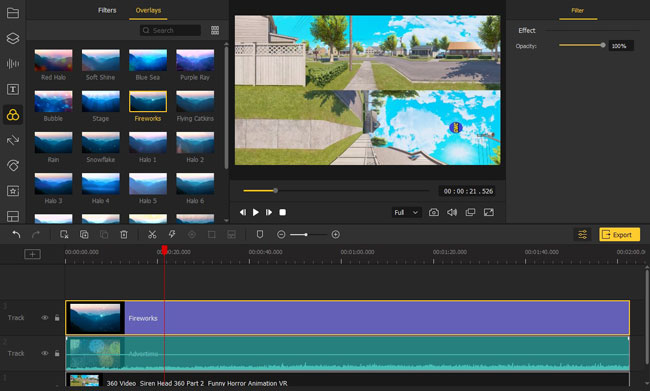
Task: Hide the Advertime track with eye icon
Action: (45, 353)
